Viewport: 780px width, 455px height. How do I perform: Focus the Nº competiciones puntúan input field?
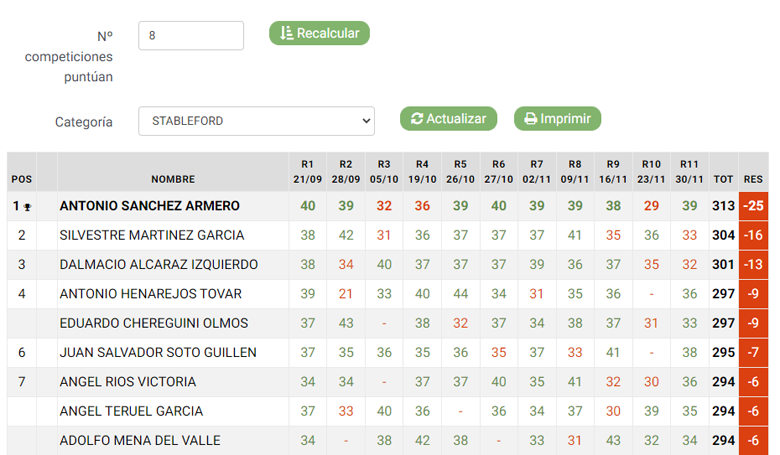coord(191,35)
